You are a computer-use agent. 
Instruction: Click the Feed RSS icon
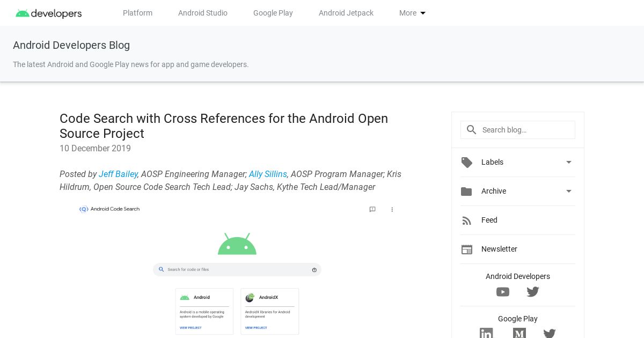pyautogui.click(x=467, y=221)
